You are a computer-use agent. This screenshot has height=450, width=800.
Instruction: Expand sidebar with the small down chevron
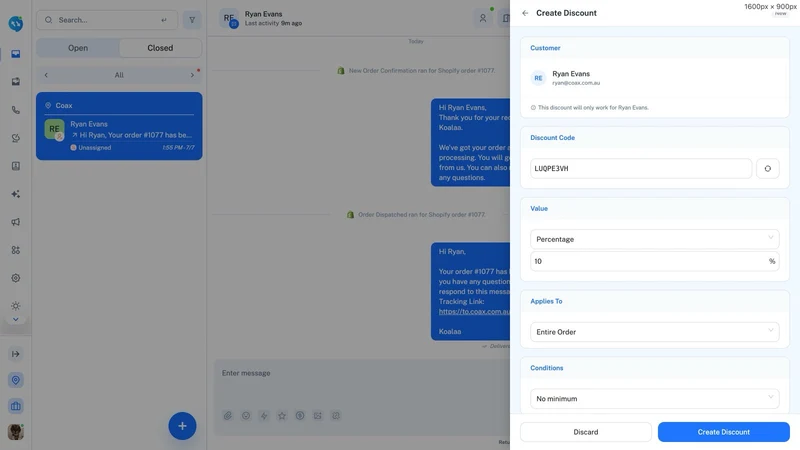(16, 319)
